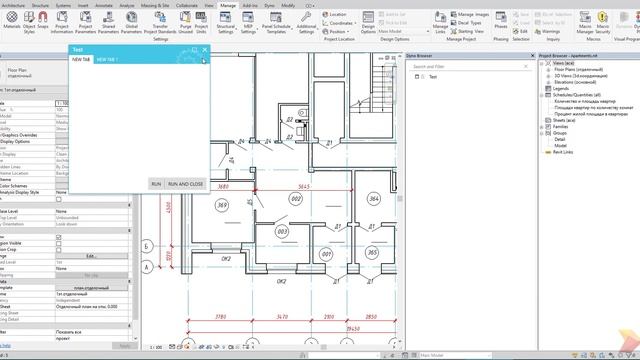This screenshot has width=640, height=360.
Task: Open the Macro Manager
Action: coord(585,22)
